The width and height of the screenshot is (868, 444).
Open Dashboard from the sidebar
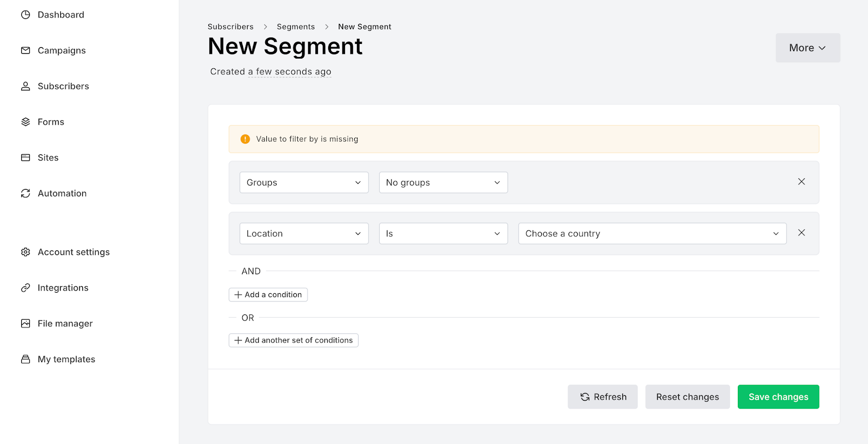[61, 15]
